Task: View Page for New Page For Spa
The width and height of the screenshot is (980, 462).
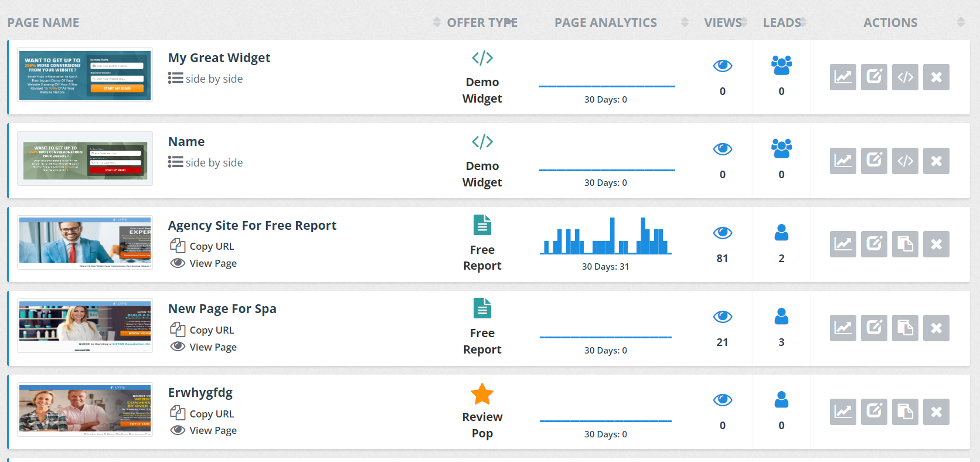Action: [213, 347]
